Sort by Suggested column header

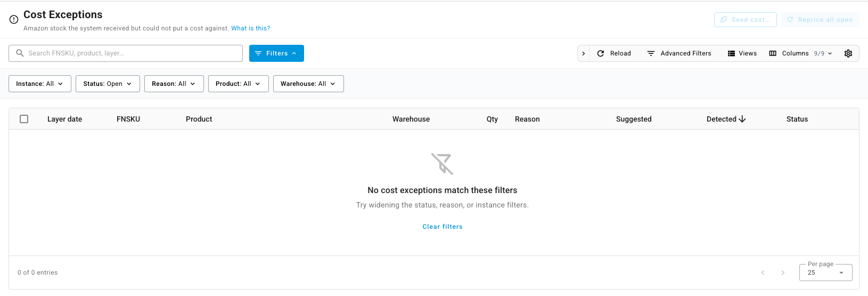click(x=634, y=119)
